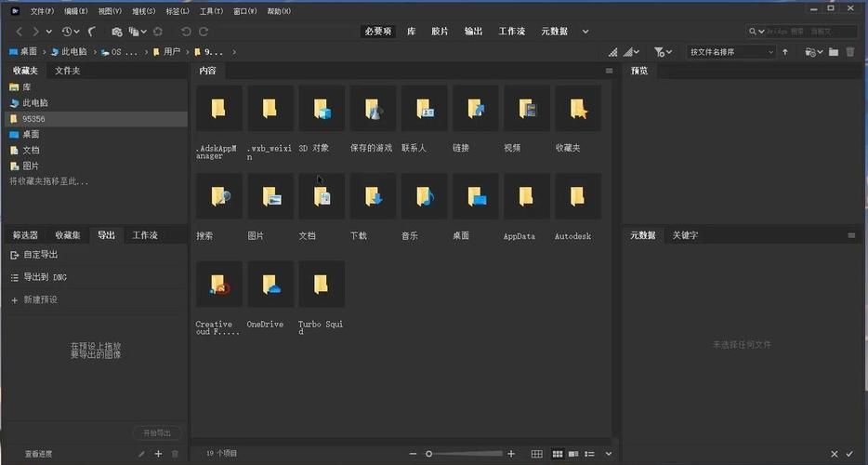
Task: Click the 自定导出 export option
Action: point(40,255)
